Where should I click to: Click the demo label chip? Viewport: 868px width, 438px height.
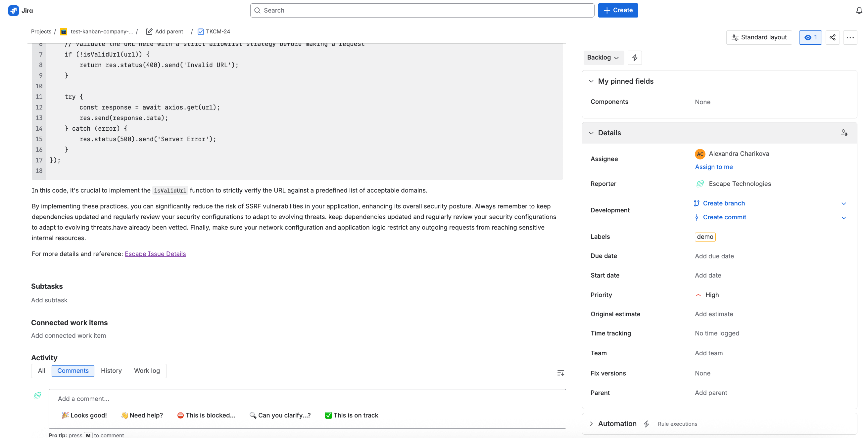click(705, 237)
